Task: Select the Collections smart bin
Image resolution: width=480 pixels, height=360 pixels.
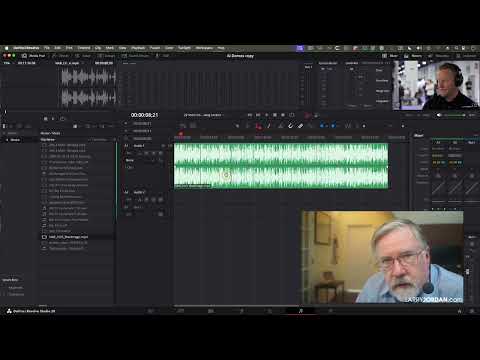Action: click(x=16, y=294)
